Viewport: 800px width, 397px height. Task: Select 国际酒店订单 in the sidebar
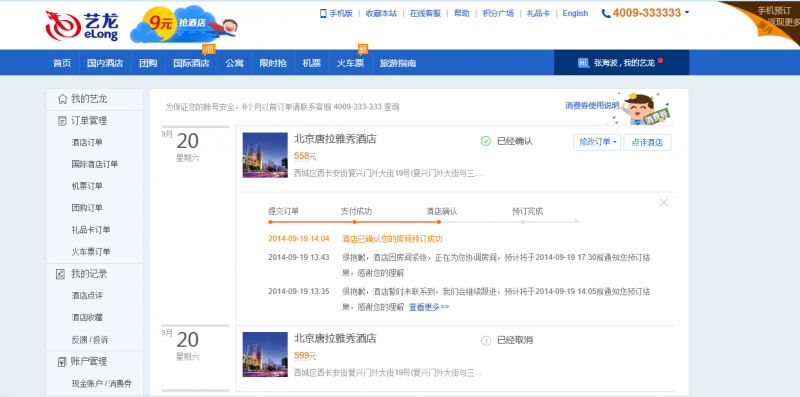95,164
